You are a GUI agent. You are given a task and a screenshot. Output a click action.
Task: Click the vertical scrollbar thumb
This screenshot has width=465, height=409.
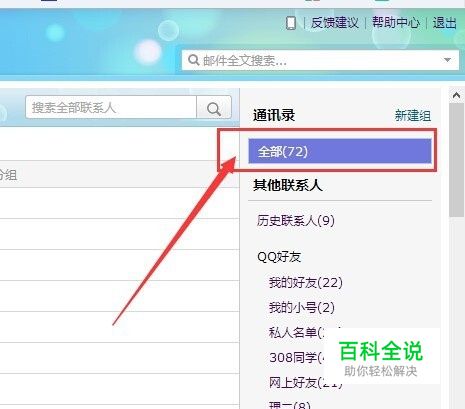click(456, 160)
